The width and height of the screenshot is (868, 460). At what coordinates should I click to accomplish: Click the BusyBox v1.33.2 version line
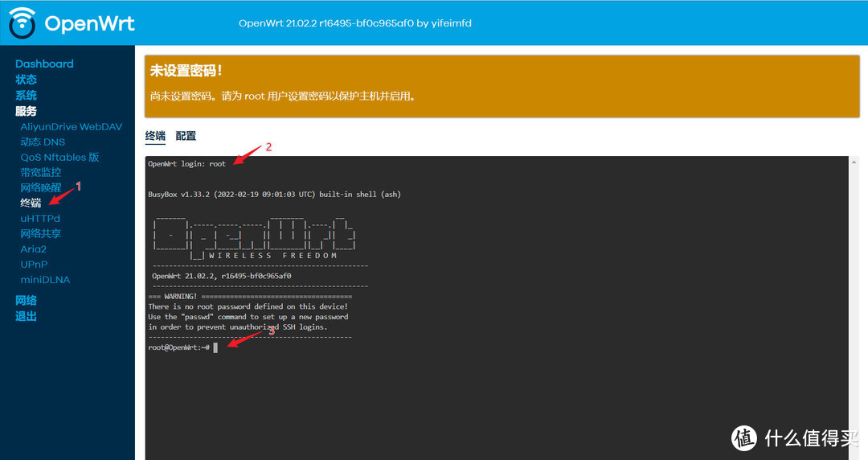pos(274,195)
